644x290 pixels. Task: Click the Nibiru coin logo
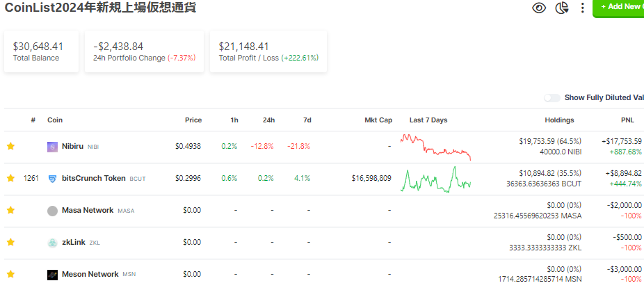(x=53, y=147)
